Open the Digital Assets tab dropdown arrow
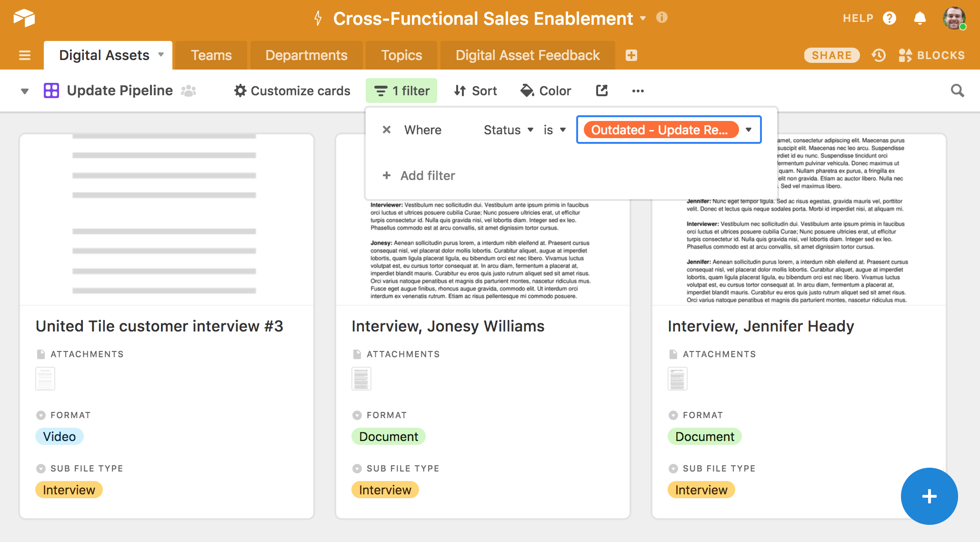The image size is (980, 542). (x=161, y=55)
